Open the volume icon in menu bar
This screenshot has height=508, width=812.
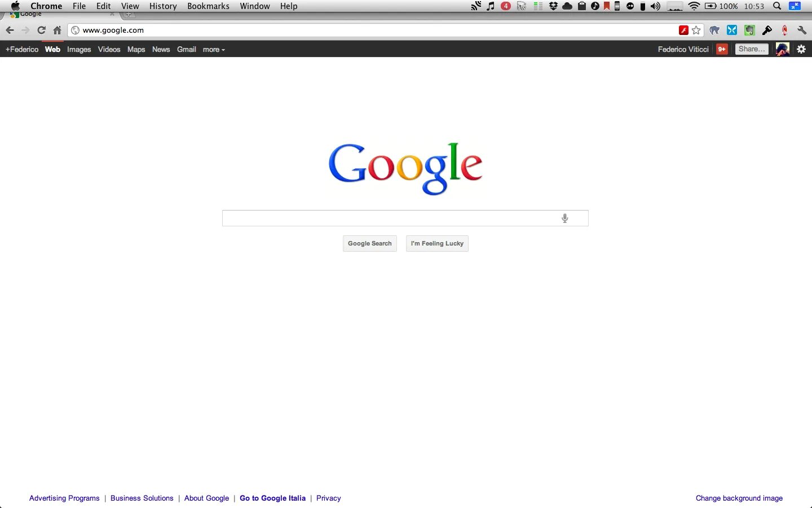pos(655,6)
